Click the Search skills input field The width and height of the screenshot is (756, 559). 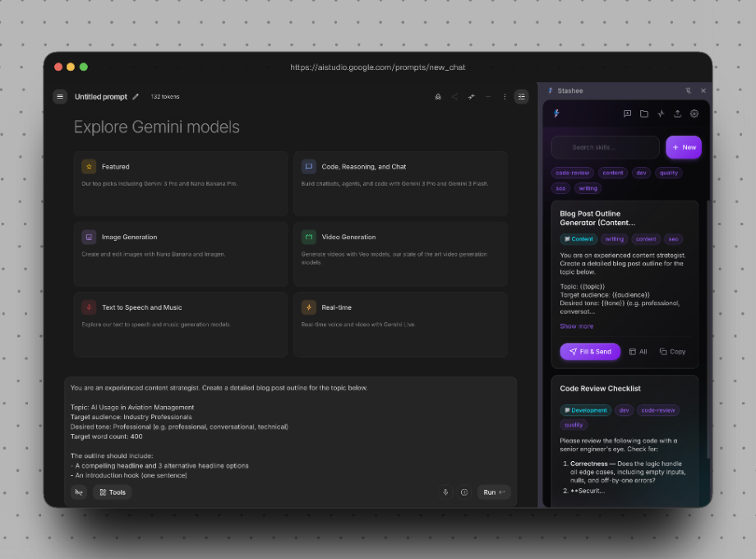pyautogui.click(x=605, y=146)
